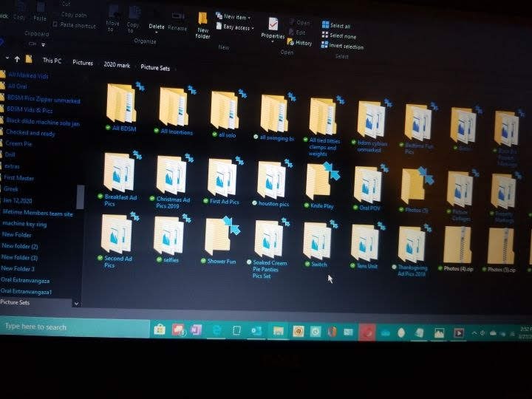Navigate to This PC in breadcrumb
Viewport: 532px width, 399px height.
(x=52, y=61)
